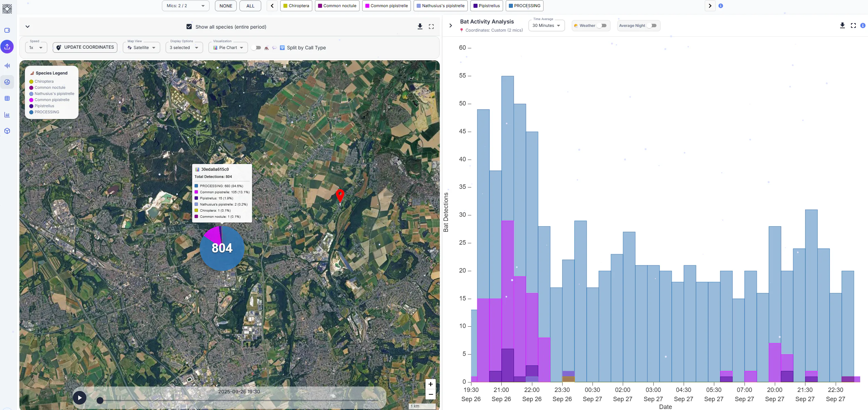Enable the Average Night toggle
The width and height of the screenshot is (868, 410).
pyautogui.click(x=652, y=26)
